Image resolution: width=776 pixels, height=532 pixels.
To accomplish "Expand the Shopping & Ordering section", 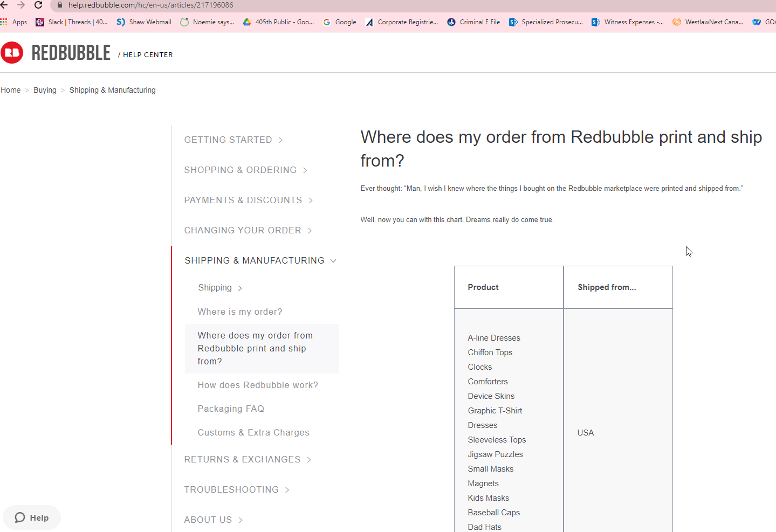I will 246,170.
